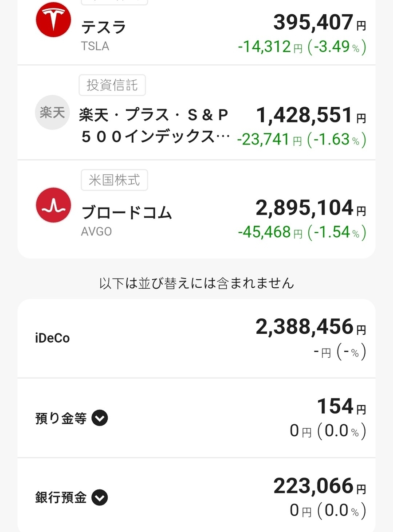Tap the Rakuten 楽天 round icon
This screenshot has height=532, width=393.
53,113
